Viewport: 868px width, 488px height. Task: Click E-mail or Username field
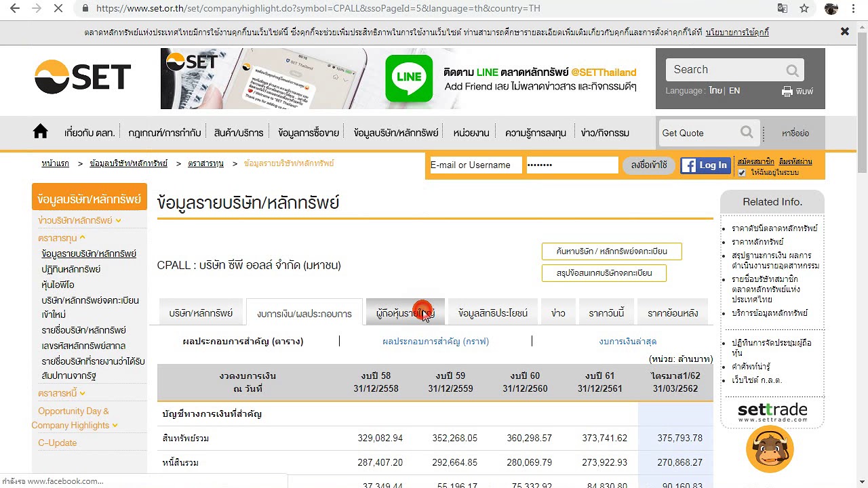click(x=475, y=165)
